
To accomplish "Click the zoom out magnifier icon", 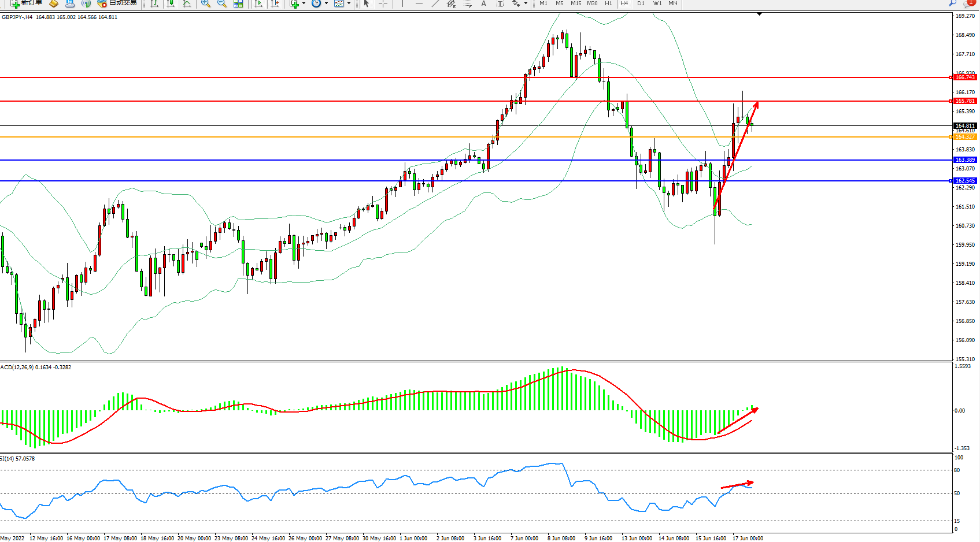I will [x=221, y=3].
